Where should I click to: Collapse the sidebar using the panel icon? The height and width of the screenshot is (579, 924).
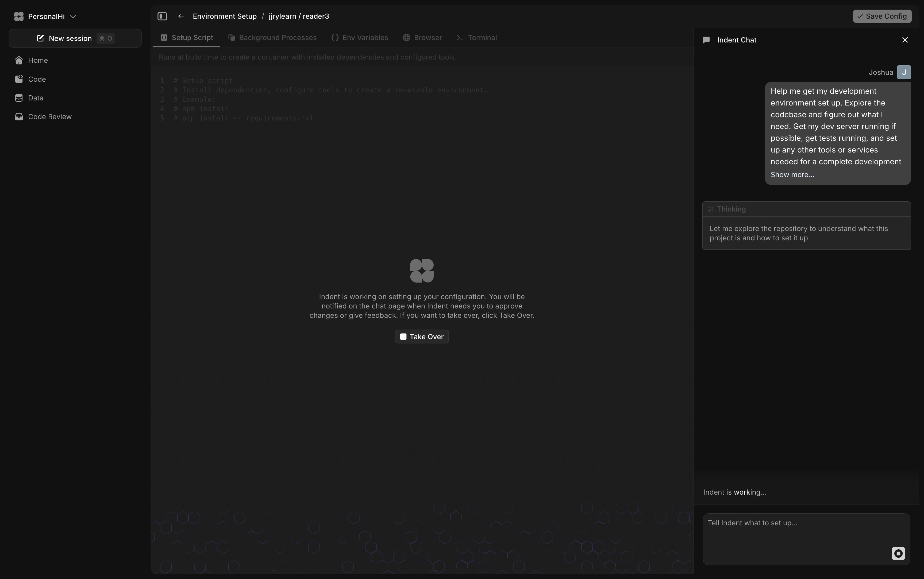click(162, 16)
